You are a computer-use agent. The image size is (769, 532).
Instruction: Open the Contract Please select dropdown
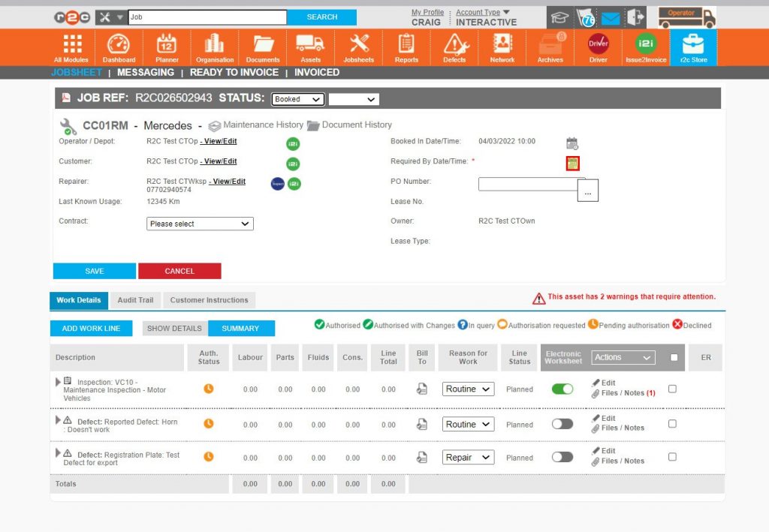pos(200,224)
